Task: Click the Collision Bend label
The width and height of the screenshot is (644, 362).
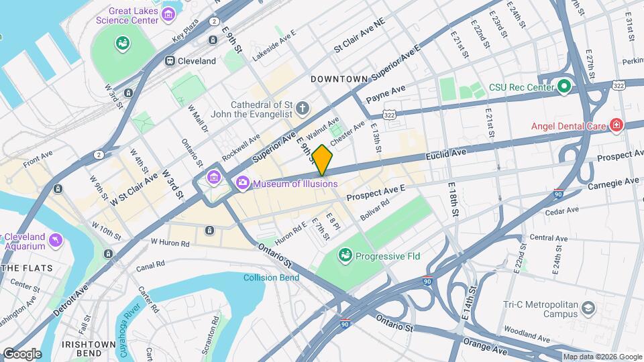Action: [x=271, y=278]
